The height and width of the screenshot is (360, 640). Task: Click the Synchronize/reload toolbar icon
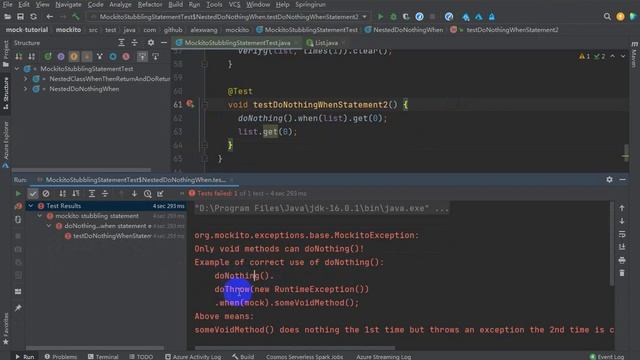pyautogui.click(x=33, y=17)
